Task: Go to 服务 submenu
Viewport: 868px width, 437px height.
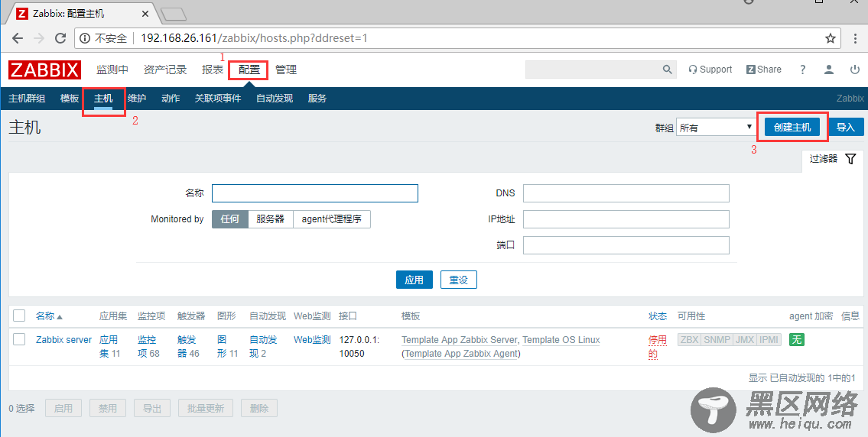Action: point(317,99)
